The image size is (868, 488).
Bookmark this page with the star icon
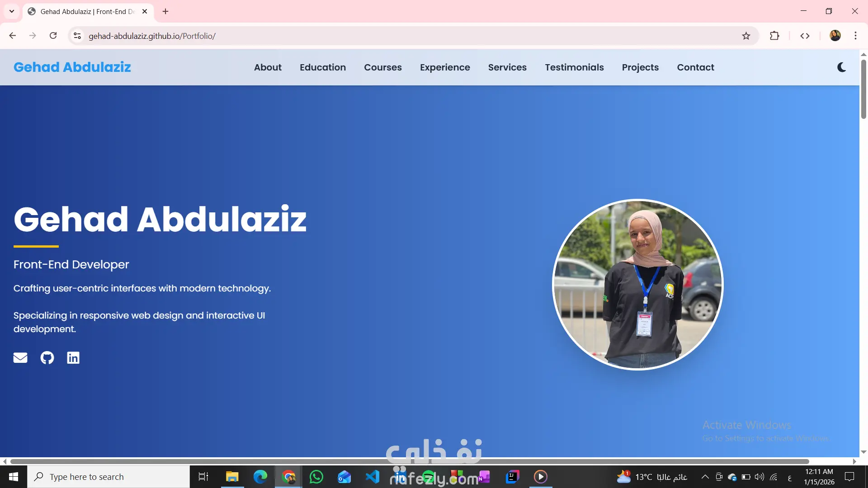tap(746, 36)
